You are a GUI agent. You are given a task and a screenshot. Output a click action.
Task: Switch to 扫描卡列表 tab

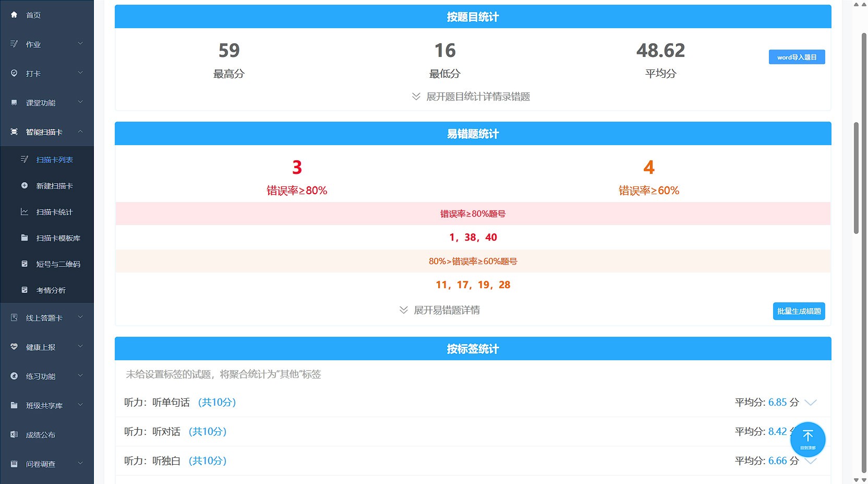point(55,159)
